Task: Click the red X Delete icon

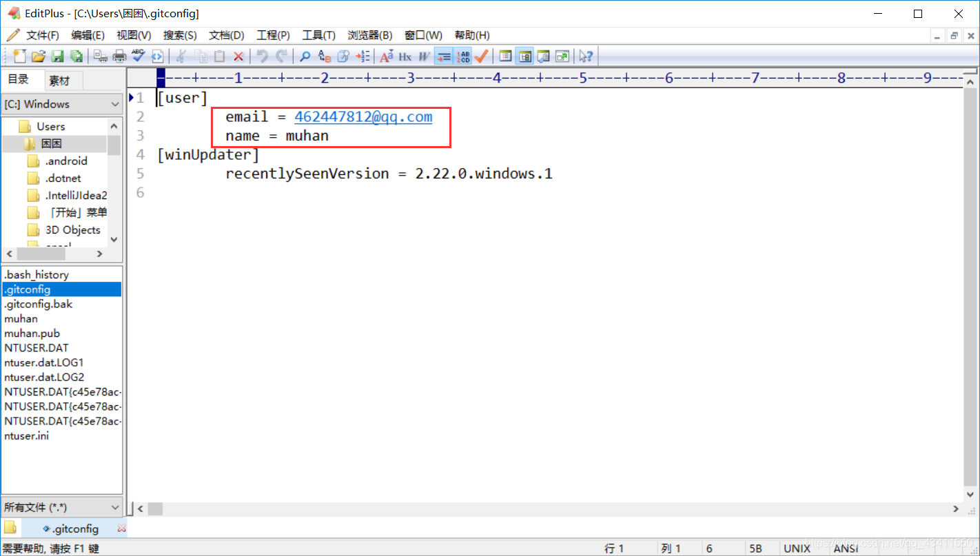Action: (238, 56)
